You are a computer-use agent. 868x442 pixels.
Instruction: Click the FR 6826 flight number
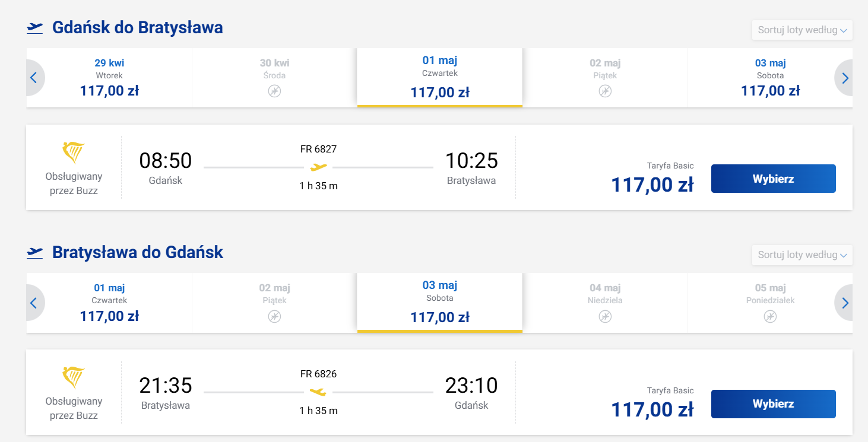click(318, 374)
